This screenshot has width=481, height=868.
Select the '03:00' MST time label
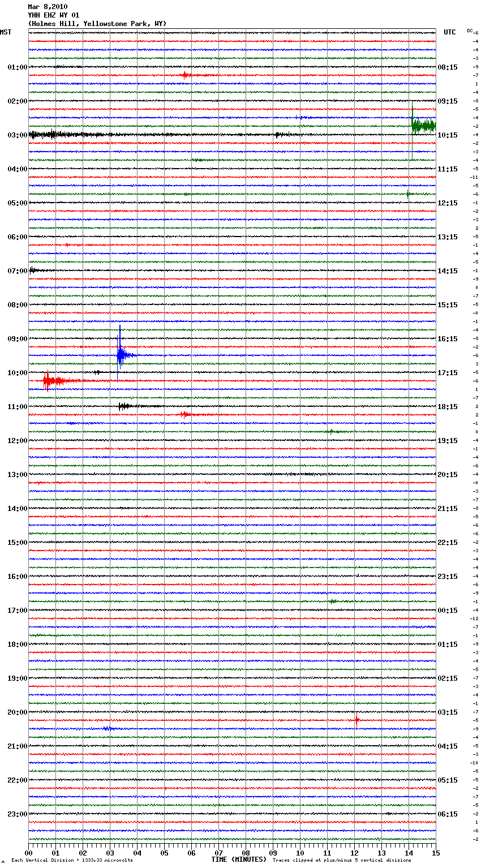tap(18, 135)
